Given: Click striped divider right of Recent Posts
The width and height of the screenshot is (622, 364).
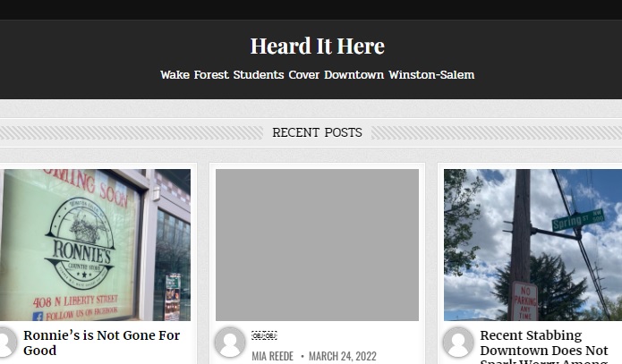Looking at the screenshot, I should (497, 132).
